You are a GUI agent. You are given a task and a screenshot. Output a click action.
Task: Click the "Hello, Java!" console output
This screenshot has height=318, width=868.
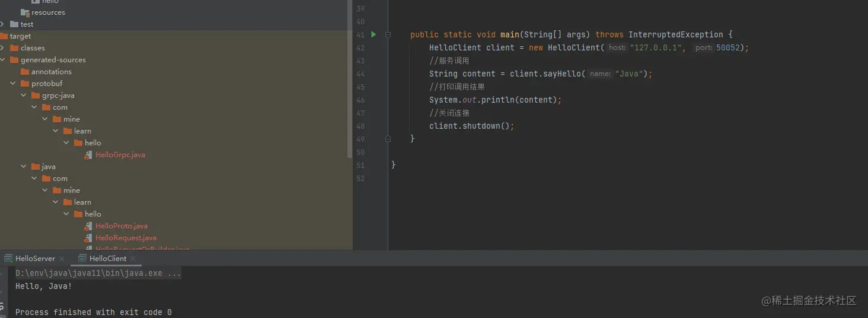tap(44, 287)
